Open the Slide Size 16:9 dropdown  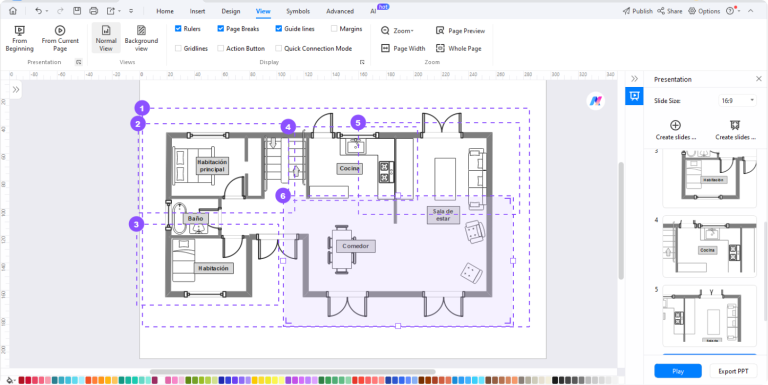(x=738, y=100)
